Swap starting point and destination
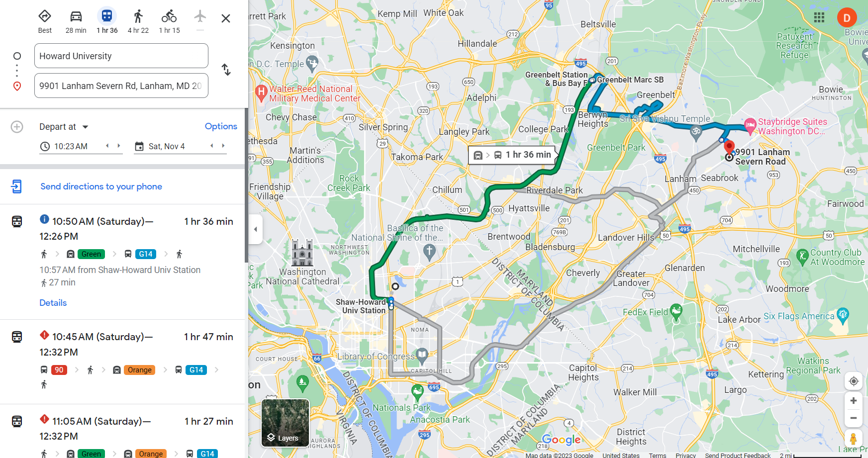 pyautogui.click(x=226, y=70)
